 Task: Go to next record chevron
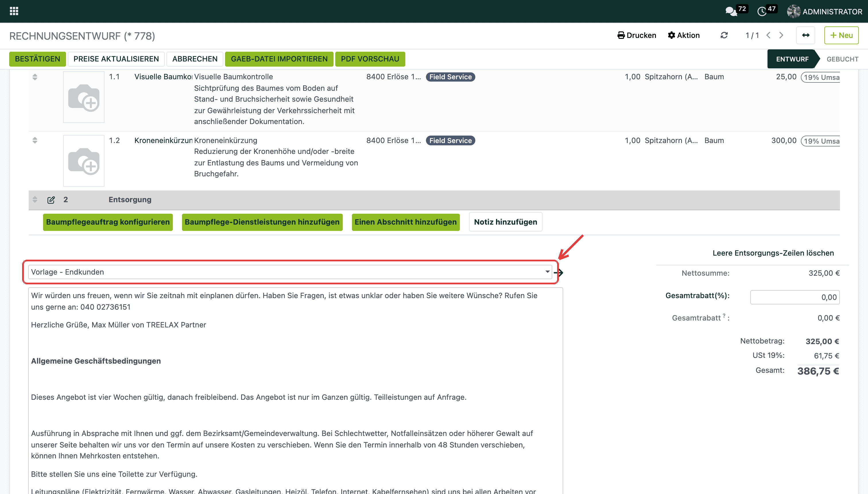tap(781, 35)
